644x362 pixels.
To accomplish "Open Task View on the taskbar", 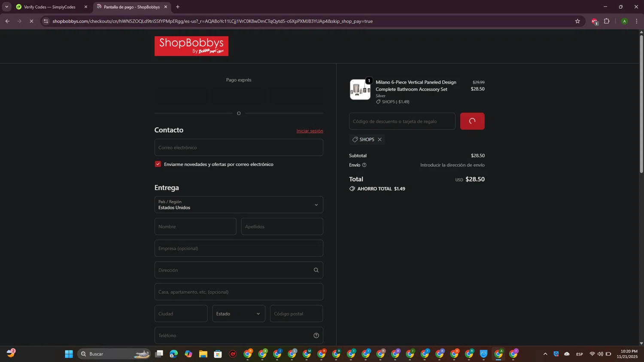I will click(x=159, y=354).
